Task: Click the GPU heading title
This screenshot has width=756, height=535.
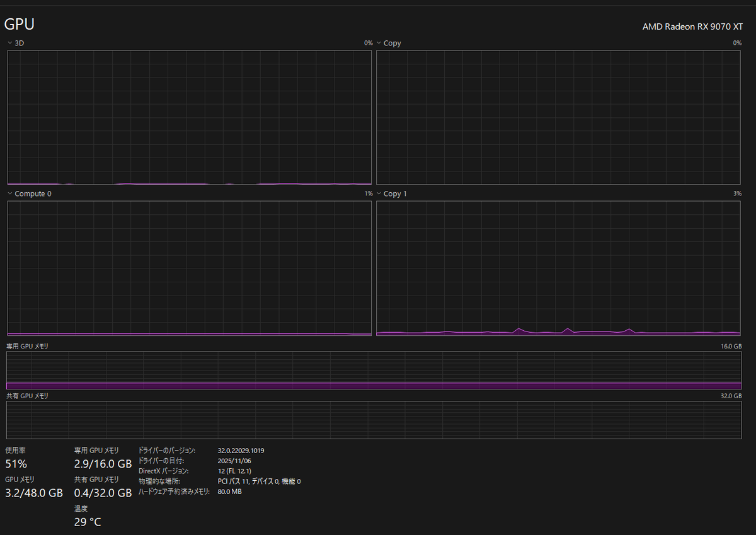Action: pos(20,25)
